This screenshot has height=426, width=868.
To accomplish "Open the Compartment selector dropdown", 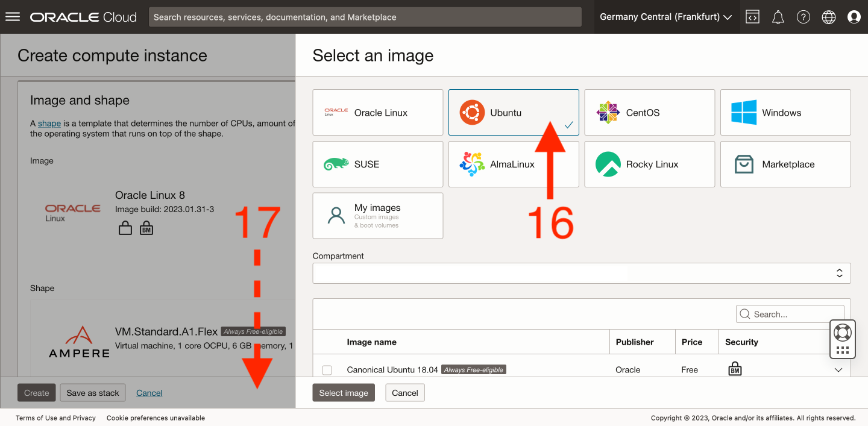I will pyautogui.click(x=581, y=273).
